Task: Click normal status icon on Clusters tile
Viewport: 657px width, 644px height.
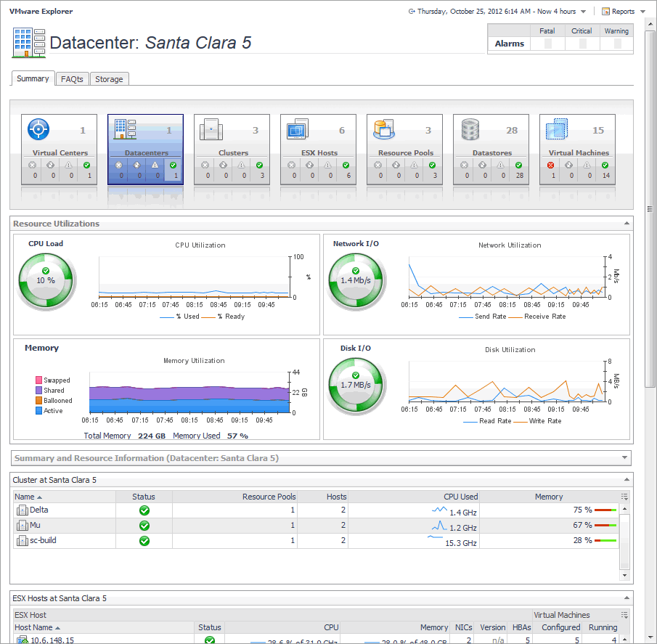Action: (x=259, y=165)
